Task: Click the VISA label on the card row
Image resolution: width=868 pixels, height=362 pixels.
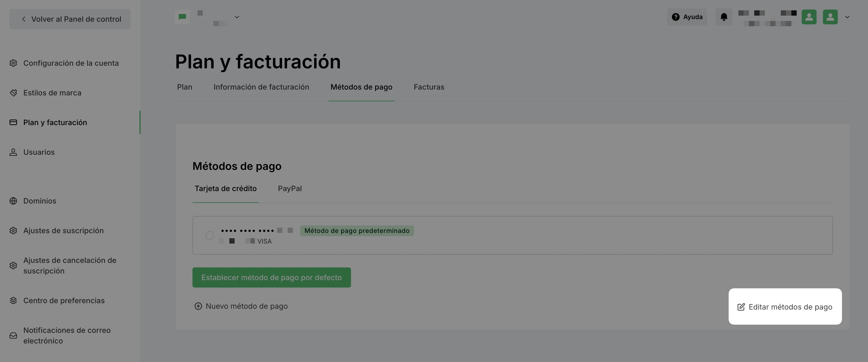Action: [x=264, y=241]
